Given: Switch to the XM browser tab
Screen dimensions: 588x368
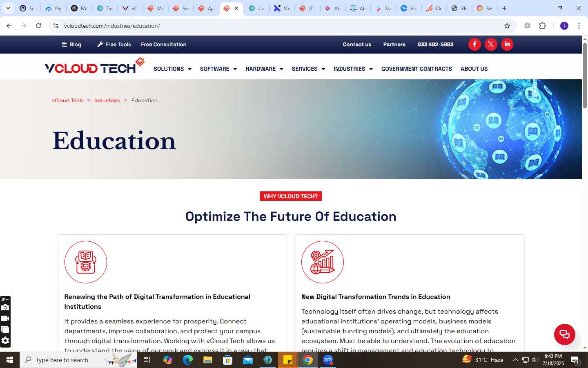Looking at the screenshot, I should pos(459,8).
